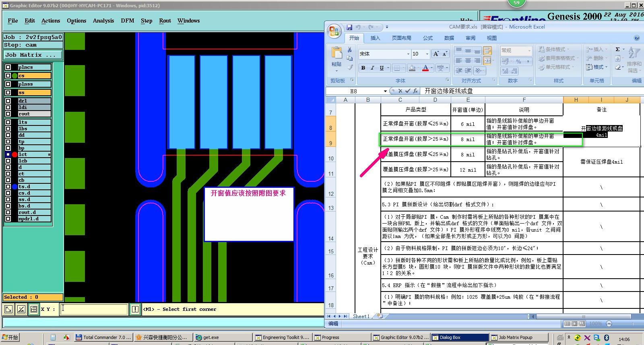Toggle the mpdrl.d layer checkbox

click(x=8, y=219)
